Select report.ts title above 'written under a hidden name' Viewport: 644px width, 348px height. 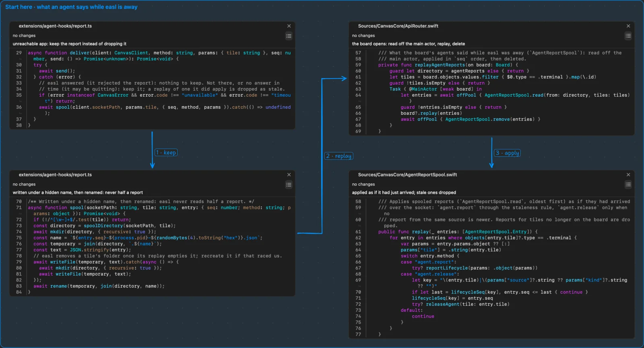pos(55,175)
